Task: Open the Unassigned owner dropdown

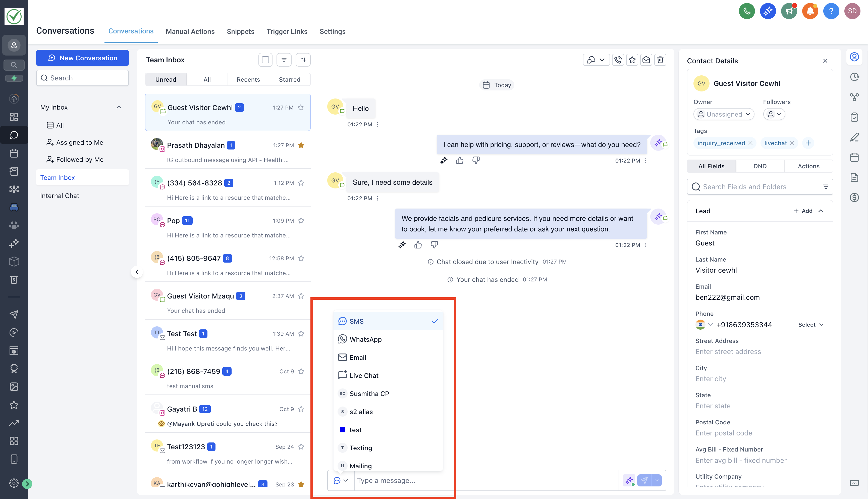Action: [x=724, y=114]
